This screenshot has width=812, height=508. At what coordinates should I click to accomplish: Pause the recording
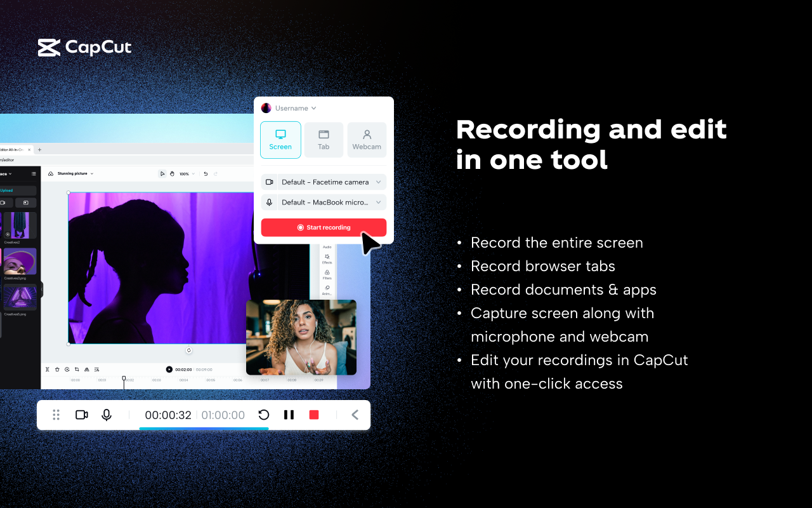pyautogui.click(x=289, y=415)
